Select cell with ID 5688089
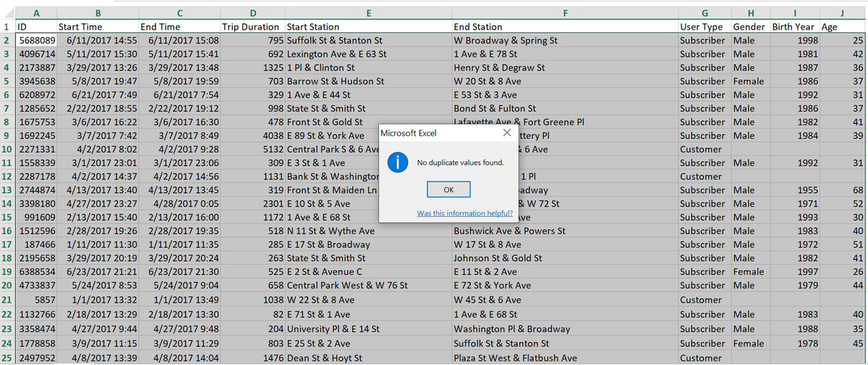Screen dimensions: 868x365 point(36,40)
